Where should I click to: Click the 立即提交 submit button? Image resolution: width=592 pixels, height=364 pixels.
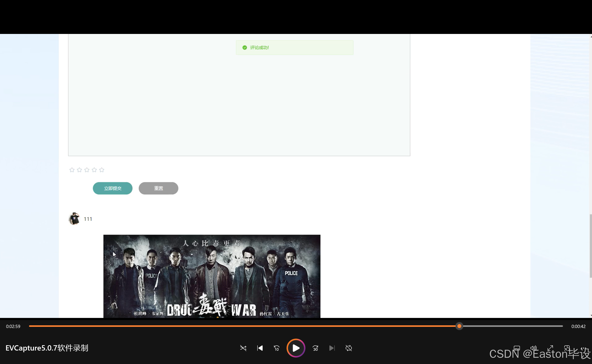point(113,188)
